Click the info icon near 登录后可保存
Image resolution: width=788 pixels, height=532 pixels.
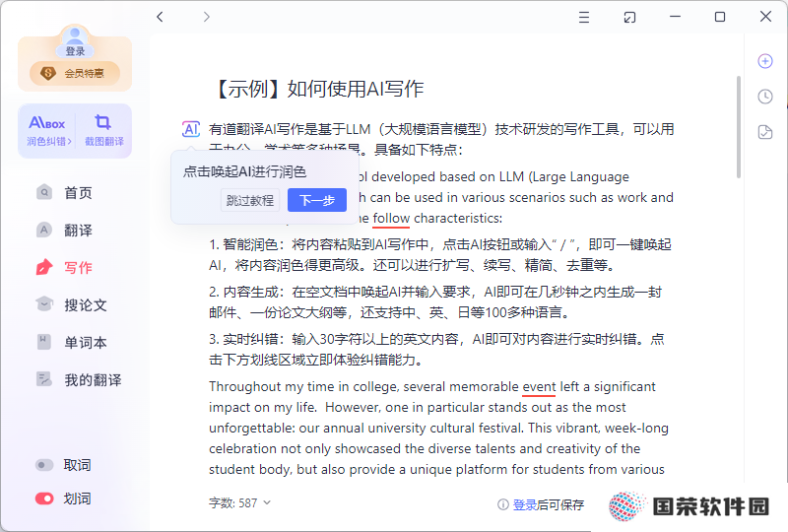(x=502, y=504)
